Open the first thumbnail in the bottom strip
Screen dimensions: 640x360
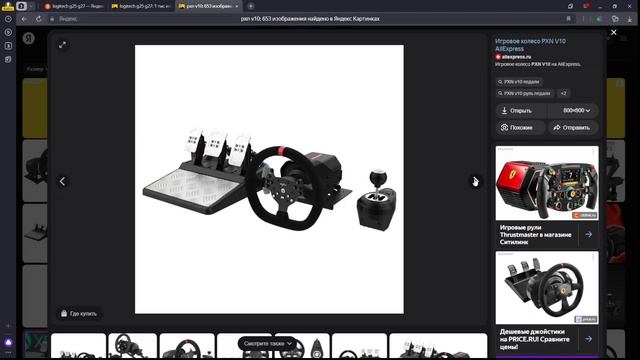pos(78,346)
